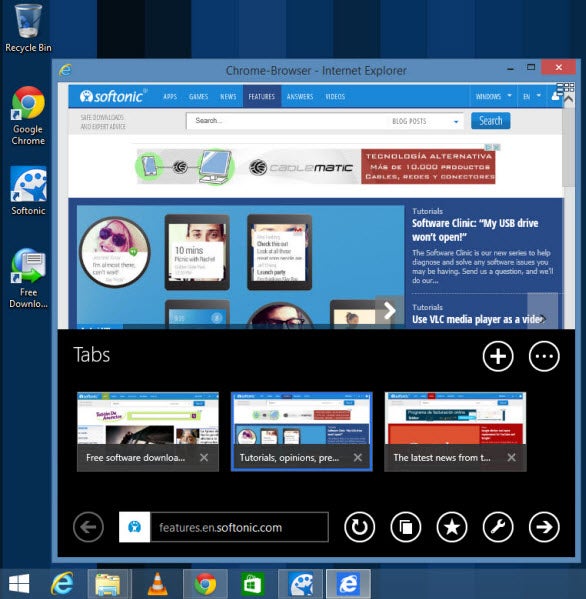Click the Internet Explorer icon in title bar
586x599 pixels.
point(65,70)
